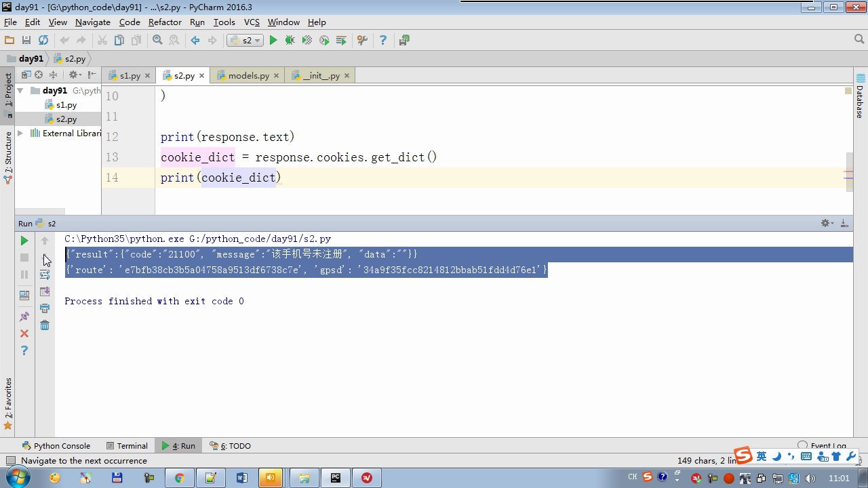Click the Debug bug icon in toolbar
The image size is (868, 488).
coord(290,41)
